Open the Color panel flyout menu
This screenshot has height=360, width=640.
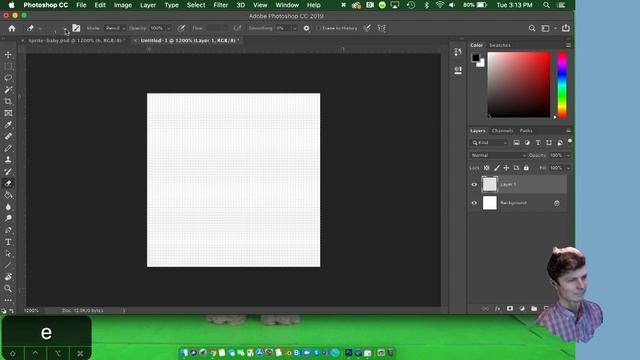(568, 45)
